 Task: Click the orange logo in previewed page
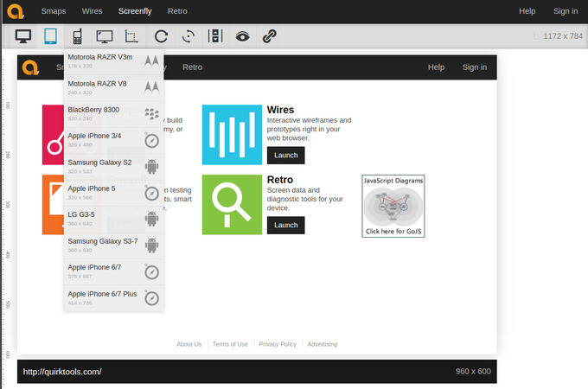tap(30, 67)
